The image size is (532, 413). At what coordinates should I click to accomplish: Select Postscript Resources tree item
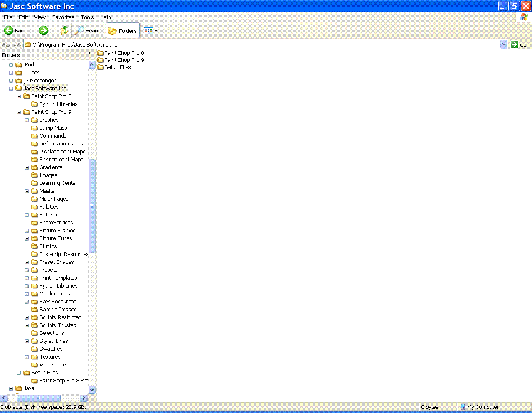tap(64, 254)
